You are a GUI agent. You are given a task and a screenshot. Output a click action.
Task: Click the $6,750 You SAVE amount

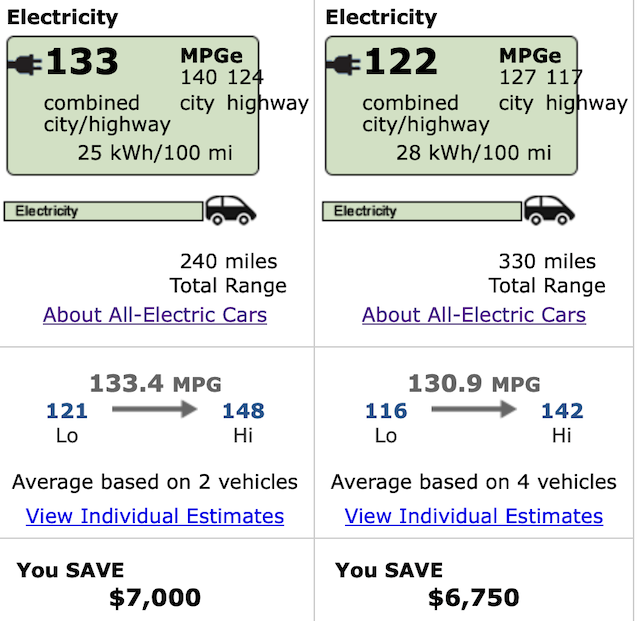[x=474, y=598]
